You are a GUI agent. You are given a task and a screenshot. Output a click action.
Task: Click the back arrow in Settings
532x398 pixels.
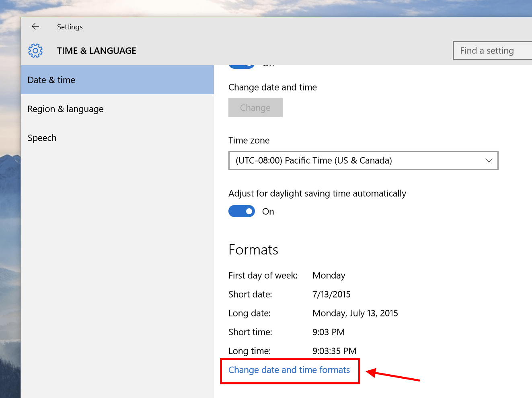point(35,27)
